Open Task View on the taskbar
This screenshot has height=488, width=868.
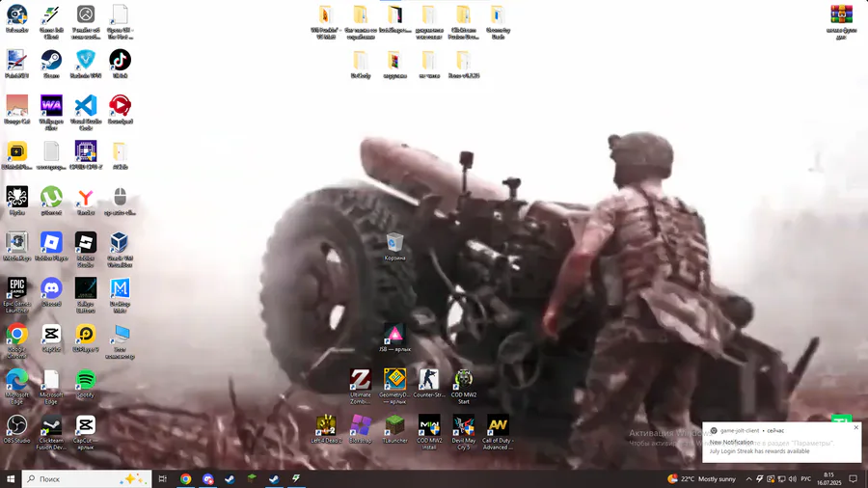pos(163,478)
